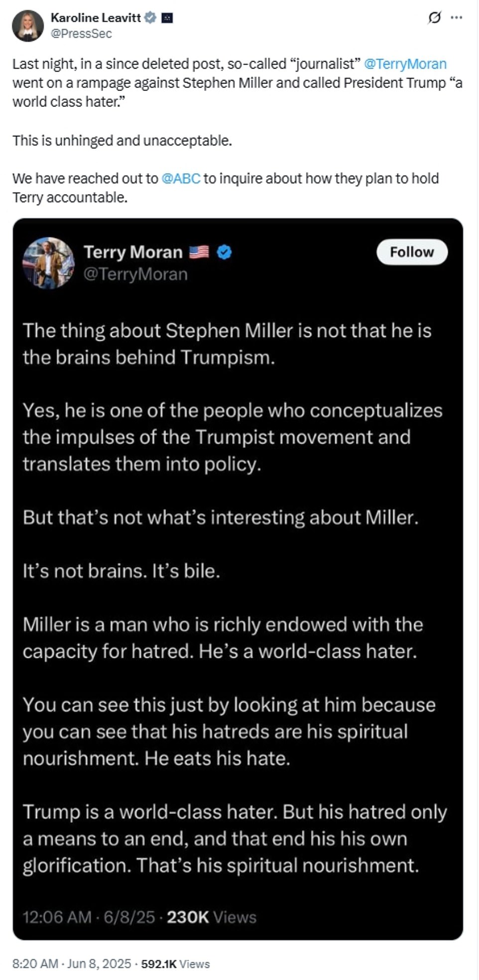Open Terry Moran's avatar in quoted post

point(48,262)
